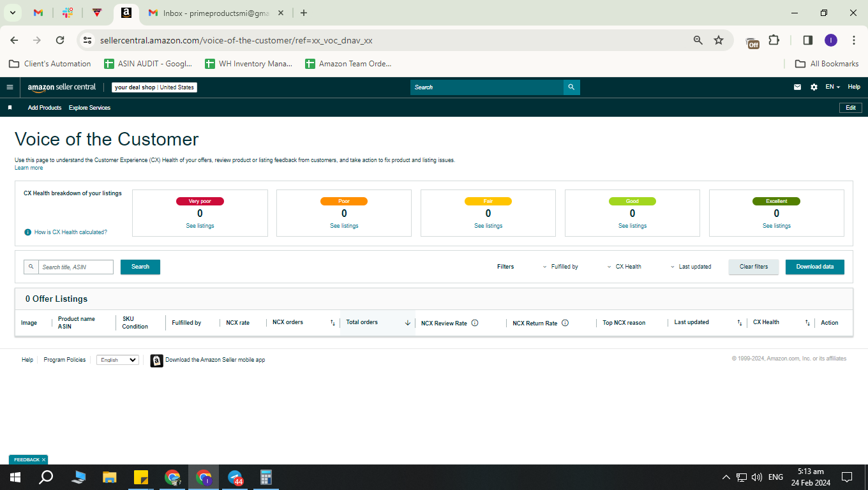The height and width of the screenshot is (490, 868).
Task: Click the info icon beside NCX Return Rate
Action: [565, 323]
